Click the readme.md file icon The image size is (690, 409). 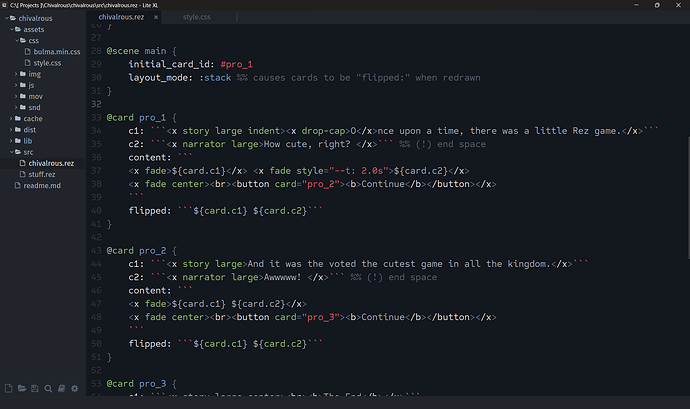pos(18,185)
